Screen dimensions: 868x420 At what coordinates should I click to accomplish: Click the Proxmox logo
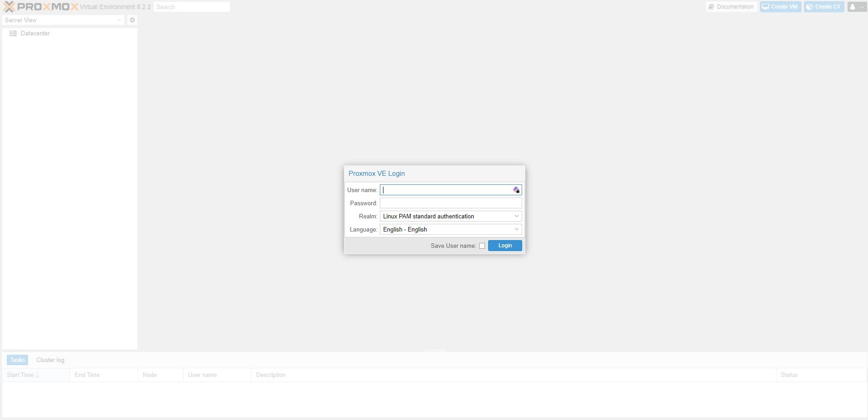[x=40, y=7]
